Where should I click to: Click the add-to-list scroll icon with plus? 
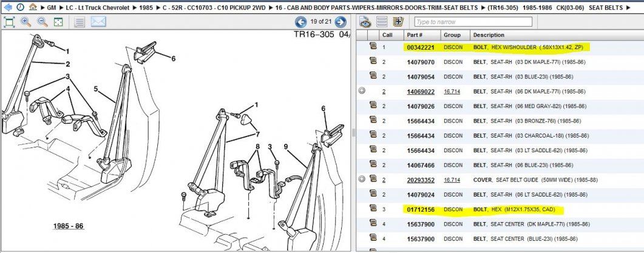[398, 22]
